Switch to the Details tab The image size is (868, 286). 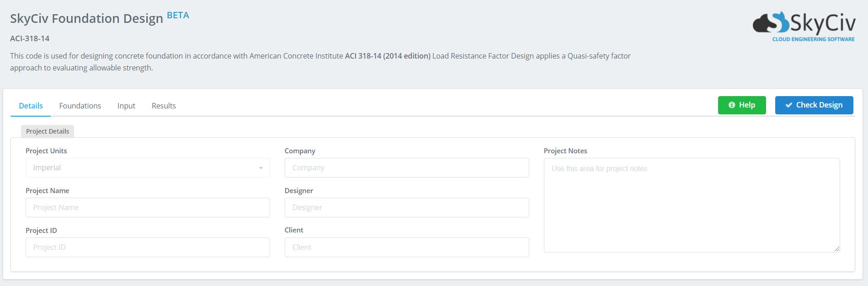(31, 106)
